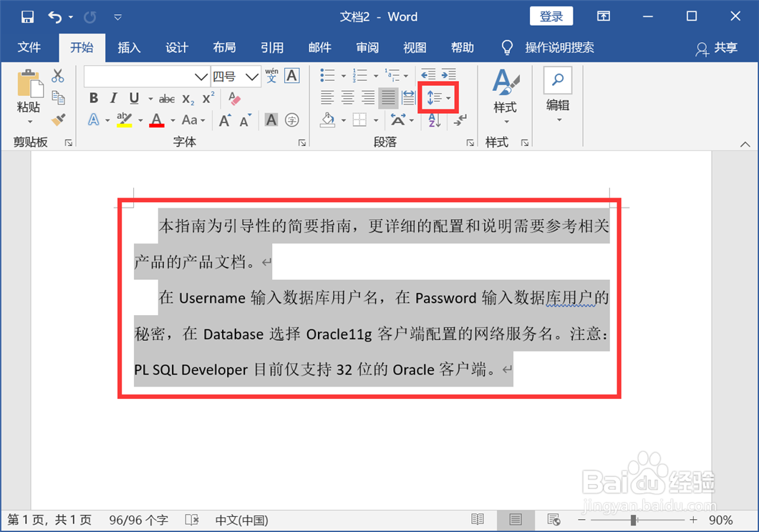Click the Sort A-Z icon
This screenshot has width=759, height=532.
tap(434, 120)
